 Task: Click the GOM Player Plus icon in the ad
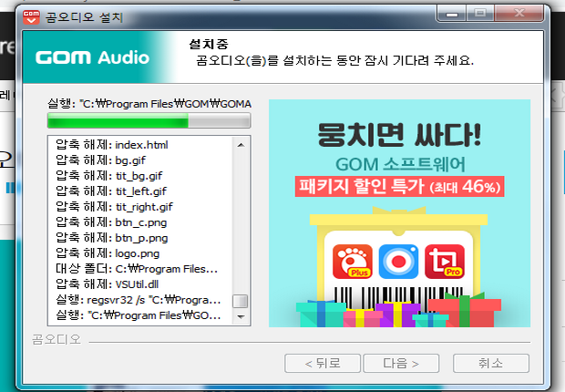(x=353, y=262)
